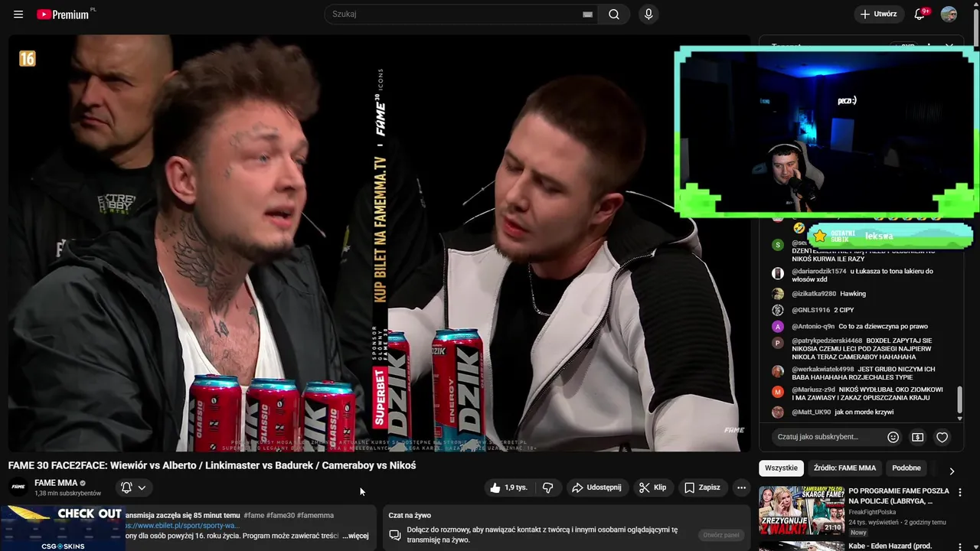Click the #famemma hashtag

315,515
